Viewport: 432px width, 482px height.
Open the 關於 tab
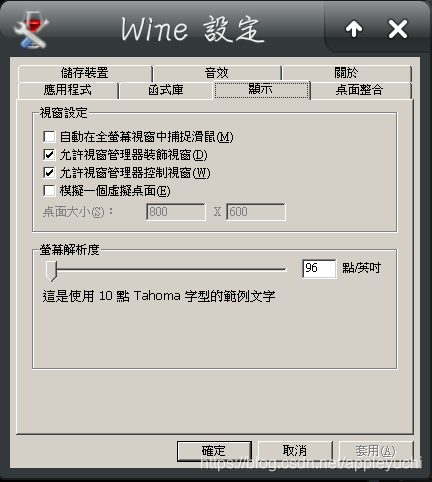[347, 73]
